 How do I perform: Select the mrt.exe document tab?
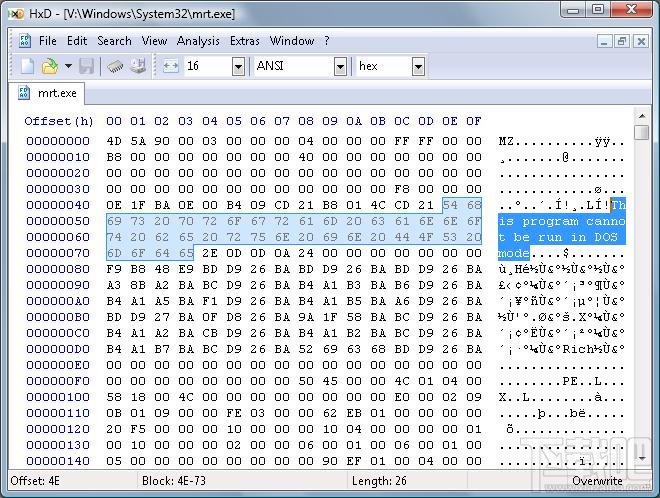pyautogui.click(x=47, y=93)
